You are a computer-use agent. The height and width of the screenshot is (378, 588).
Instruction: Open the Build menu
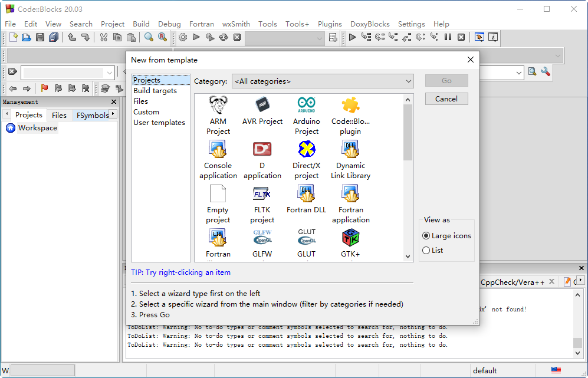(x=141, y=24)
